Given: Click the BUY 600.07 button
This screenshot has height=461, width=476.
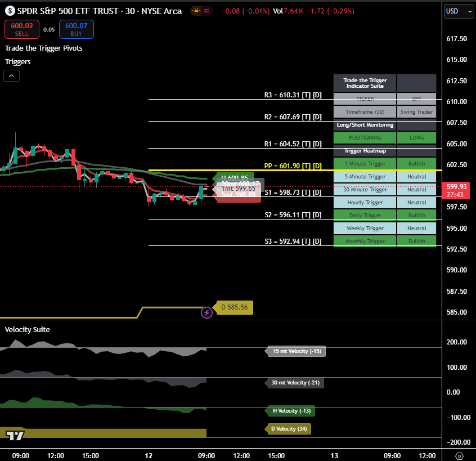Looking at the screenshot, I should point(76,29).
